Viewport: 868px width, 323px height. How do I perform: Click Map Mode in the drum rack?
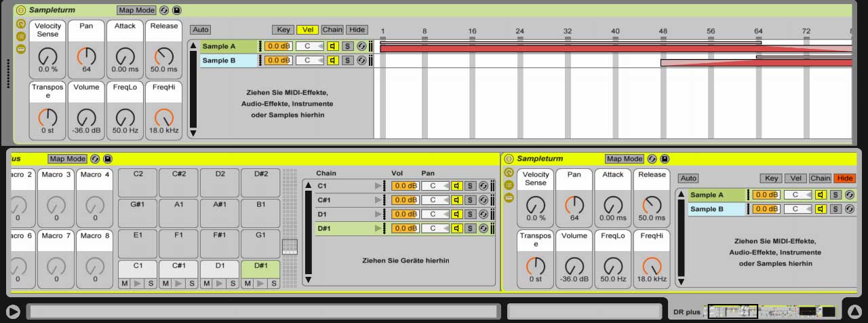pos(67,159)
